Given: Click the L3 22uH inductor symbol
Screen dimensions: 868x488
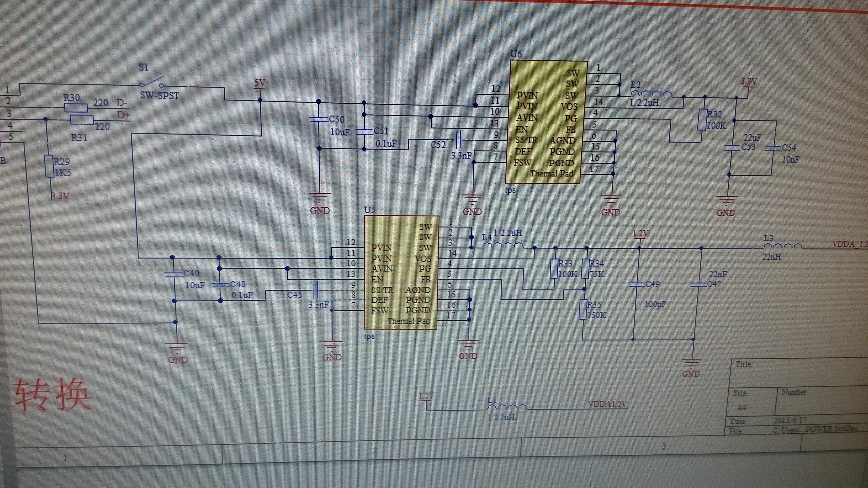Looking at the screenshot, I should coord(783,246).
